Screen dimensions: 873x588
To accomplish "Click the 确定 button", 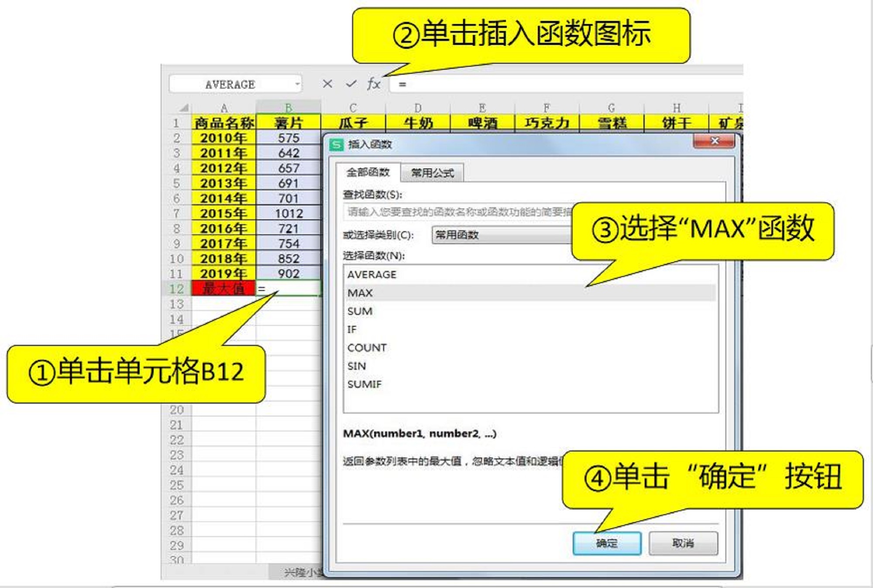I will click(608, 544).
